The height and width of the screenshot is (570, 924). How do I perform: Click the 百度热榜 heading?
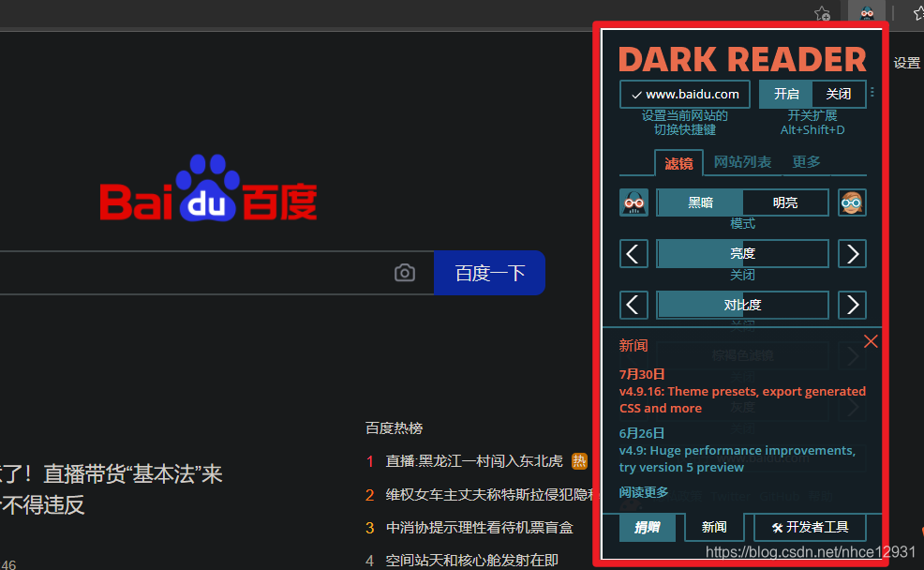394,427
